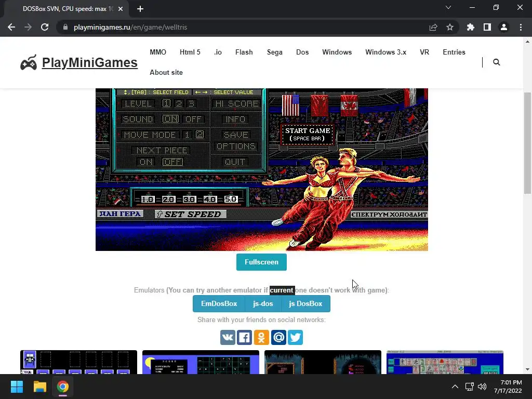Select level 1 in the game menu
Viewport: 532px width, 399px height.
click(166, 103)
